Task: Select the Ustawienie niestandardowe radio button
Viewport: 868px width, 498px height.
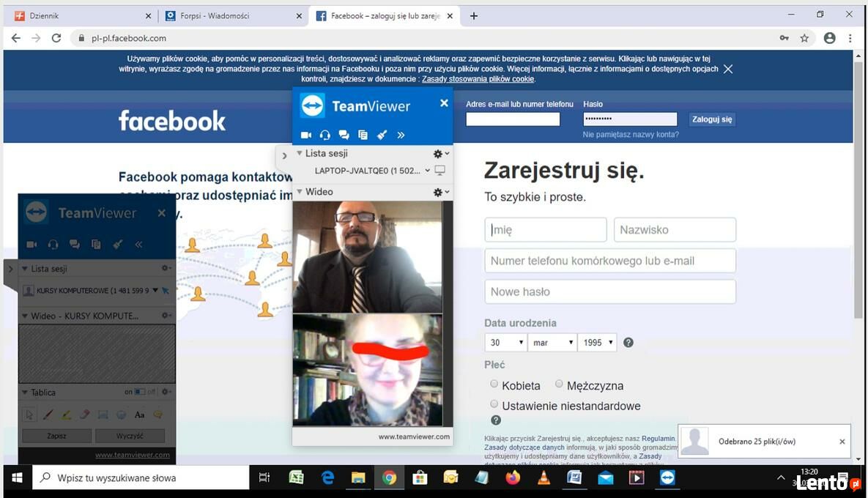Action: [x=494, y=404]
